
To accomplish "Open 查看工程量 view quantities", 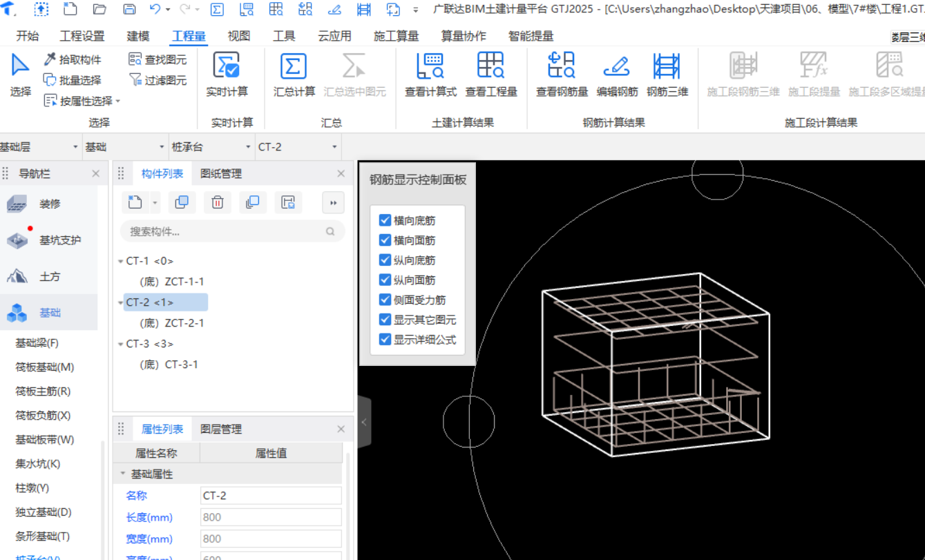I will tap(491, 75).
